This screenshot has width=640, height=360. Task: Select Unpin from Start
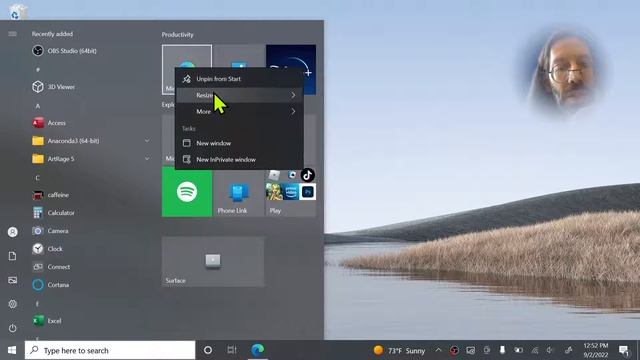coord(239,79)
